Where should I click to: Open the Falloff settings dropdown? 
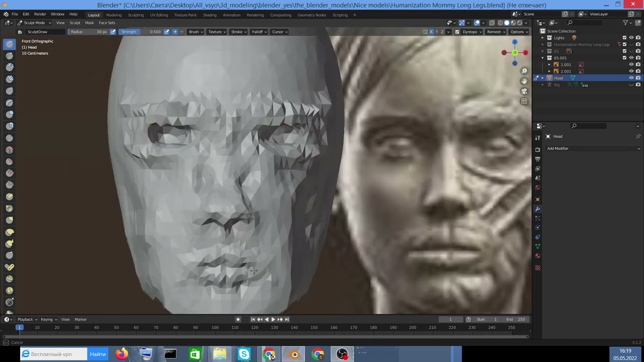(x=259, y=32)
